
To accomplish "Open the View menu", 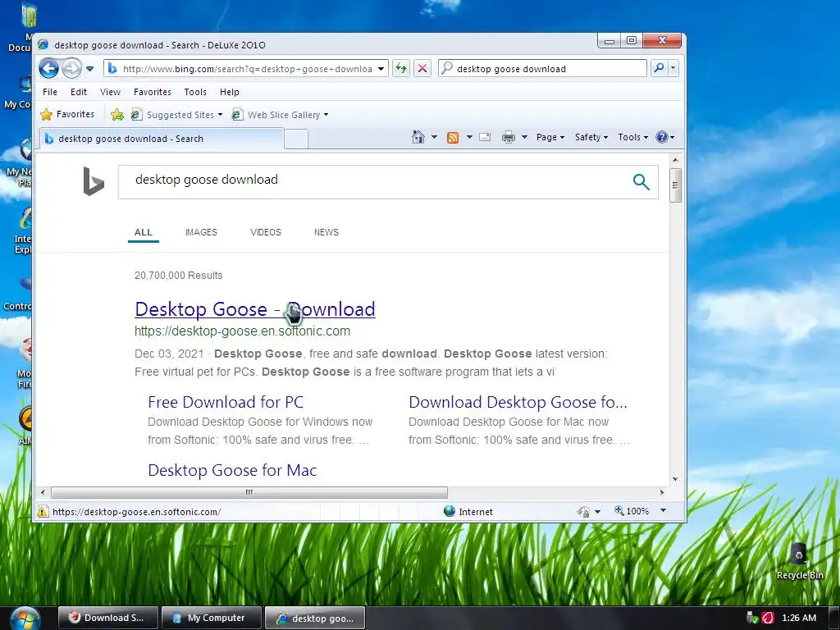I will click(110, 92).
